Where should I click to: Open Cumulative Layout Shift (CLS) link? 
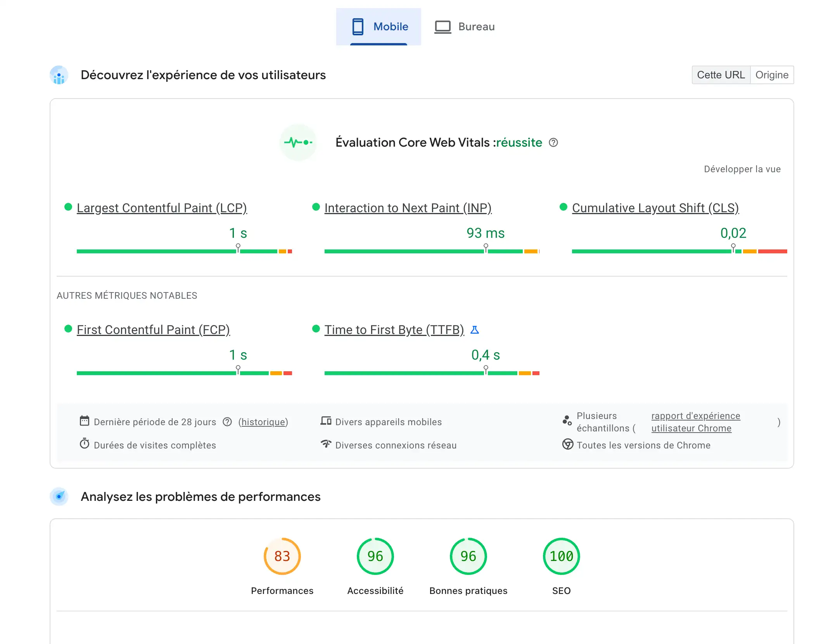[655, 208]
